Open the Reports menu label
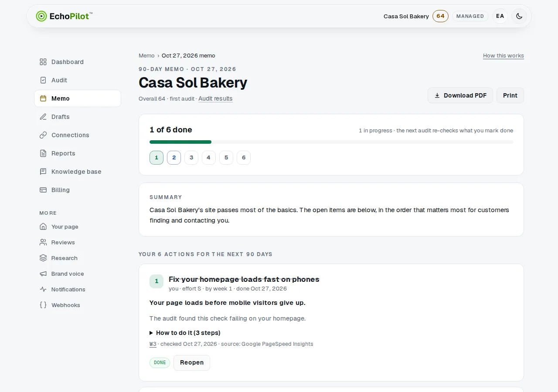Image resolution: width=558 pixels, height=392 pixels. pos(63,153)
